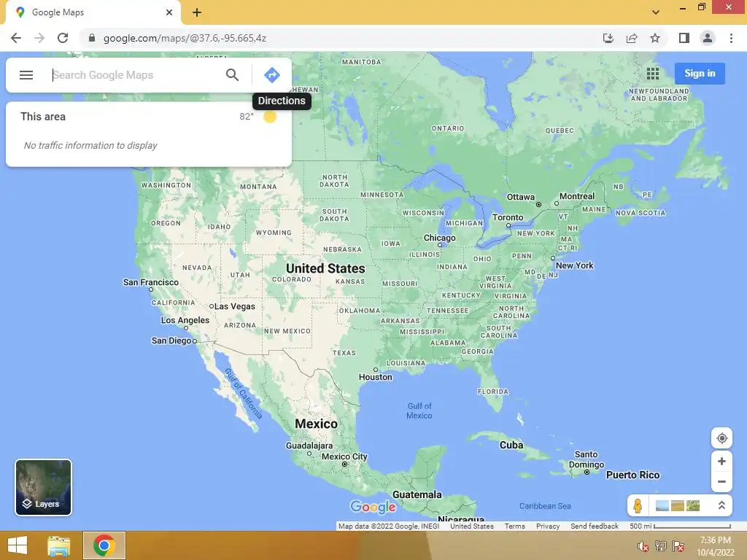747x560 pixels.
Task: Share this page icon
Action: click(632, 38)
